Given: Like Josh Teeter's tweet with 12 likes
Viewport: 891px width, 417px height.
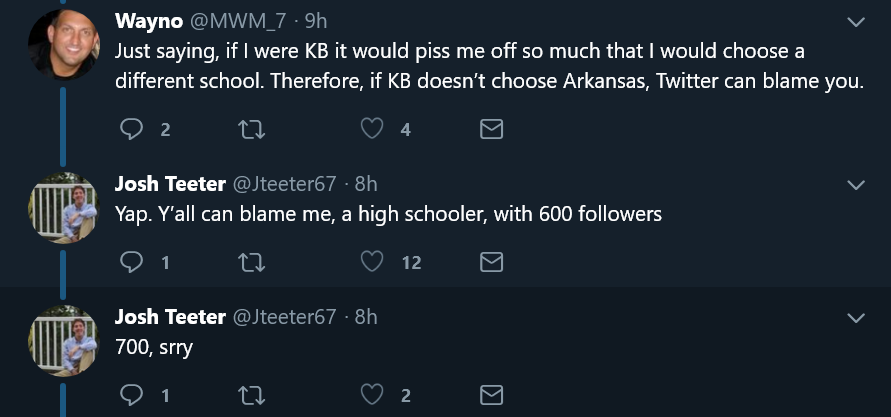Looking at the screenshot, I should point(372,262).
